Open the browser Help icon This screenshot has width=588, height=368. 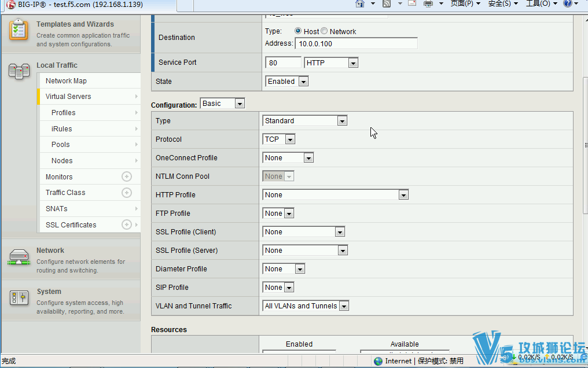568,3
